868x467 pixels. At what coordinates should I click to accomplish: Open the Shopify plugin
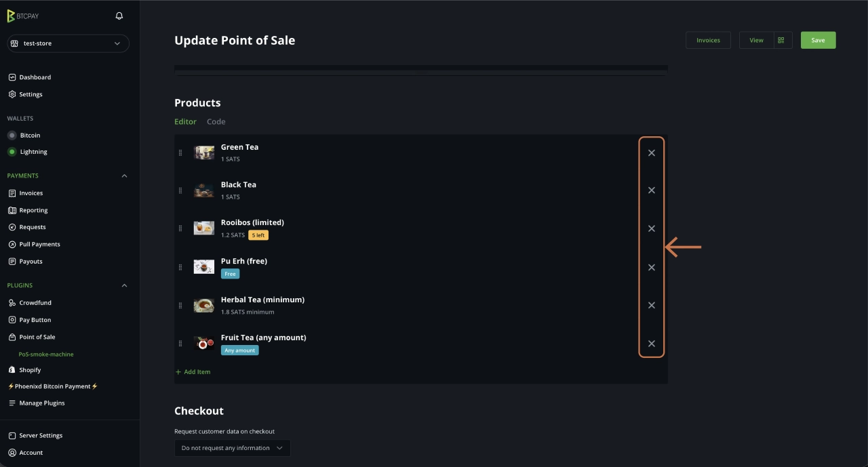pyautogui.click(x=30, y=370)
